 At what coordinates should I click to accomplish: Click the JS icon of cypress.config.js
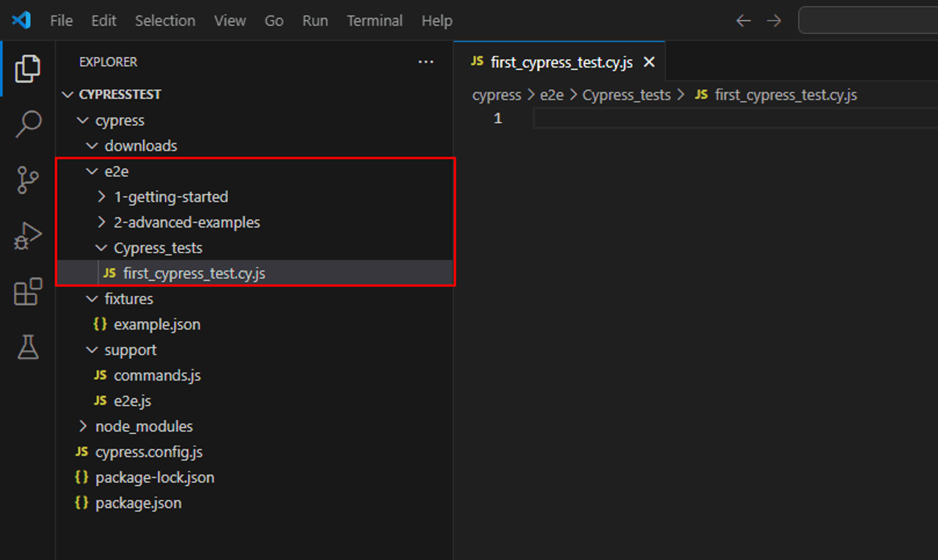[82, 452]
